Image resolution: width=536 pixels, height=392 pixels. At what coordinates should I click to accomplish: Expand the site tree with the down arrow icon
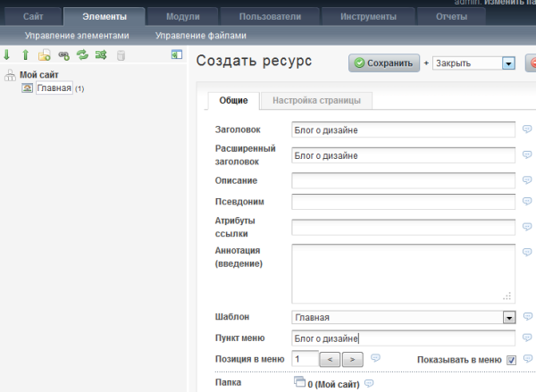(7, 55)
